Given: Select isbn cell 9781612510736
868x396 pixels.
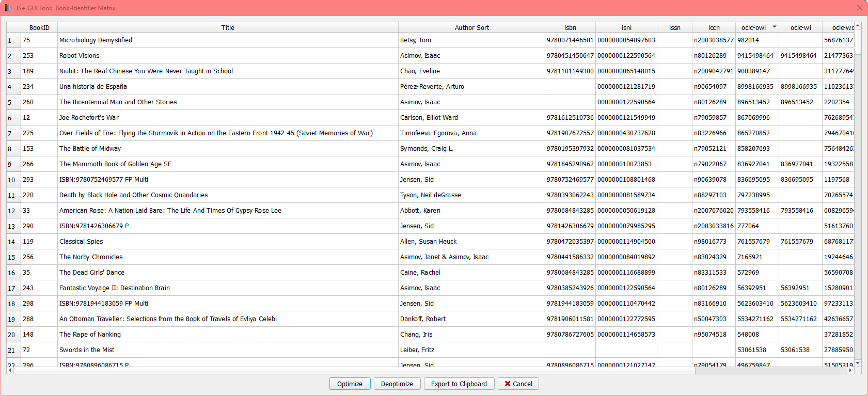Looking at the screenshot, I should (571, 118).
